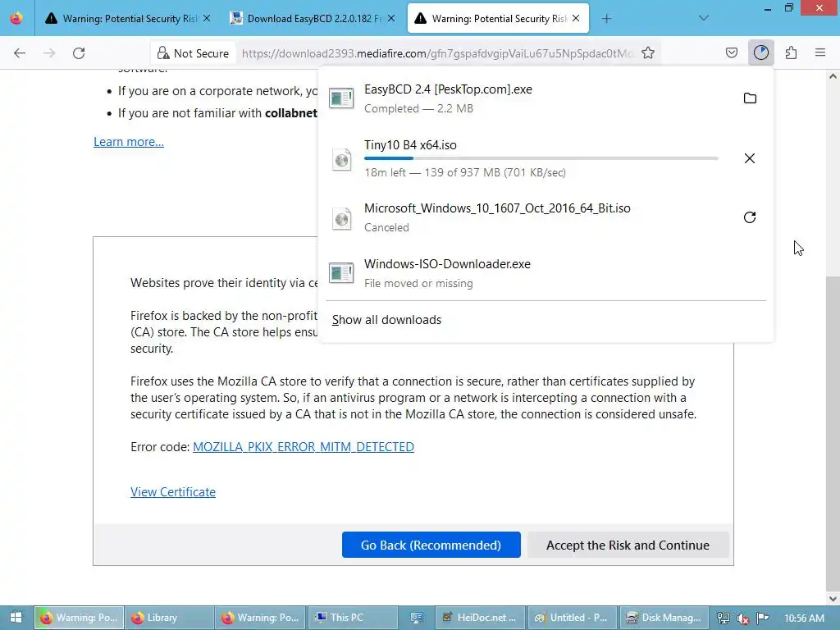
Task: Show EasyBCD 2.4 file in folder
Action: [750, 98]
